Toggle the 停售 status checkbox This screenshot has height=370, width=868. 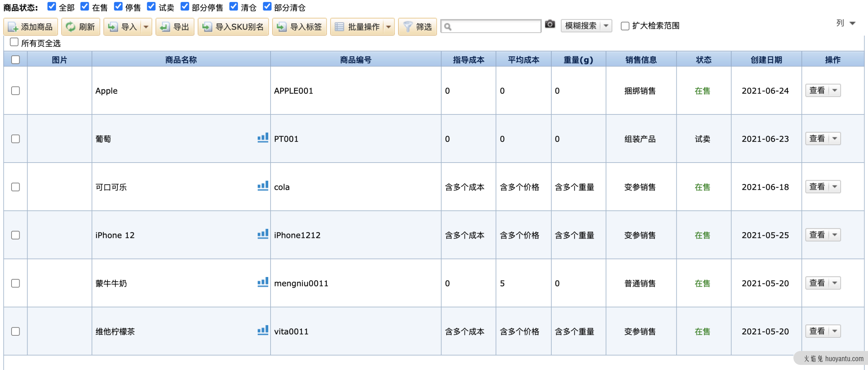118,6
